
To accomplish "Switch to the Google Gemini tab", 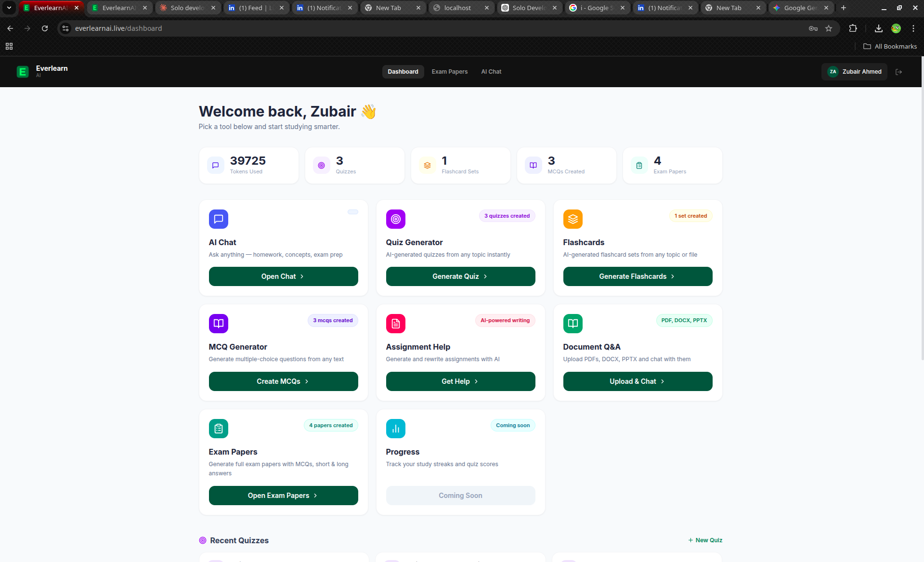I will coord(800,8).
